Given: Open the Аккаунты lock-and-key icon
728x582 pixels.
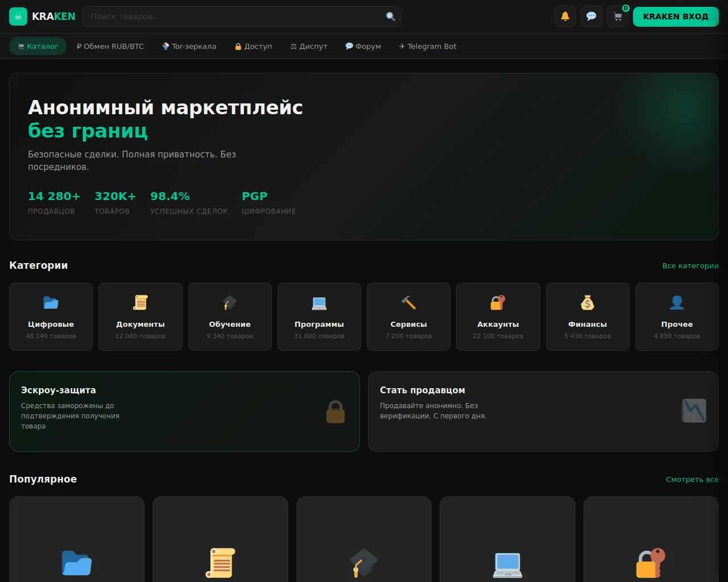Looking at the screenshot, I should coord(498,302).
